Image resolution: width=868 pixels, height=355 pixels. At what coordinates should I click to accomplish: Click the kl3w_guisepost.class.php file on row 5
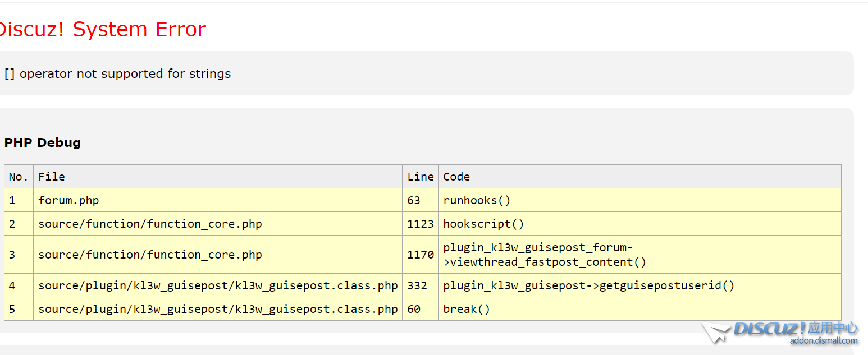(x=218, y=309)
